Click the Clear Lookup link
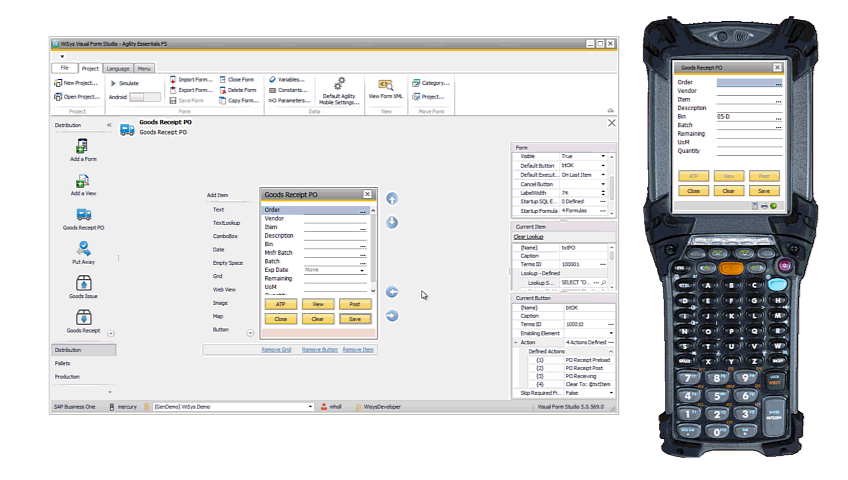The height and width of the screenshot is (480, 848). click(x=528, y=236)
